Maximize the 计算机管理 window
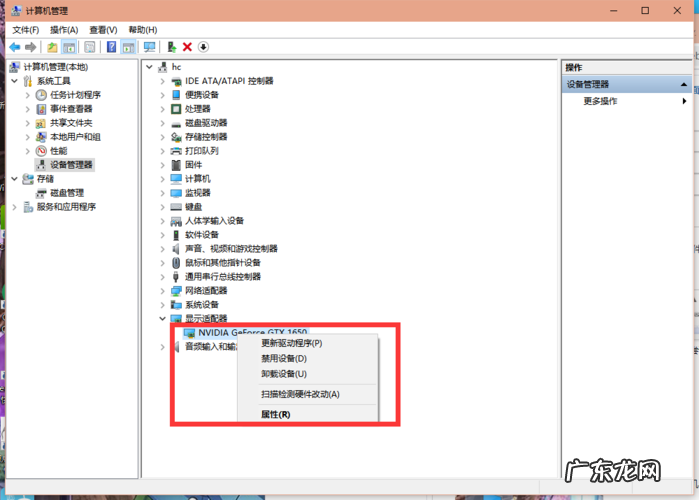The image size is (699, 500). point(645,11)
